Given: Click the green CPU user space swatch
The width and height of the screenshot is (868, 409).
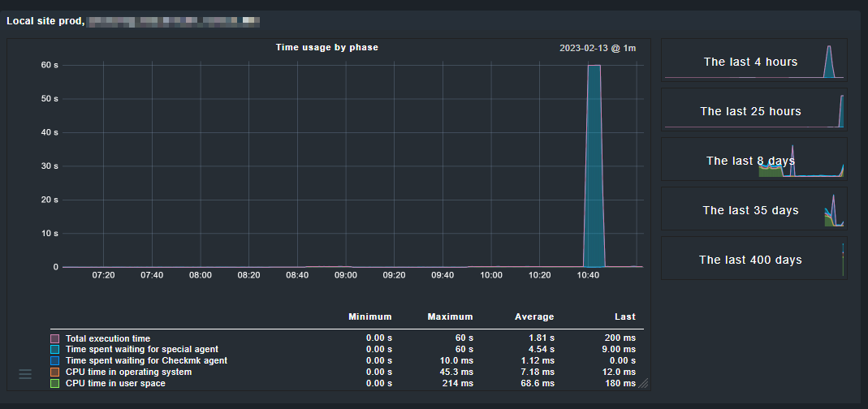Looking at the screenshot, I should coord(55,383).
